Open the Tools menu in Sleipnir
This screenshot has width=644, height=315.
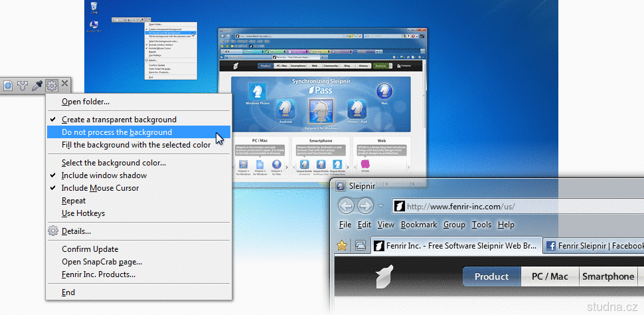click(481, 225)
